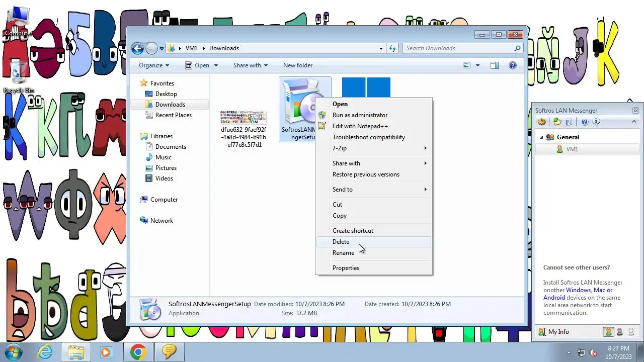Click the Back arrow in Explorer
Image resolution: width=644 pixels, height=362 pixels.
(x=137, y=48)
